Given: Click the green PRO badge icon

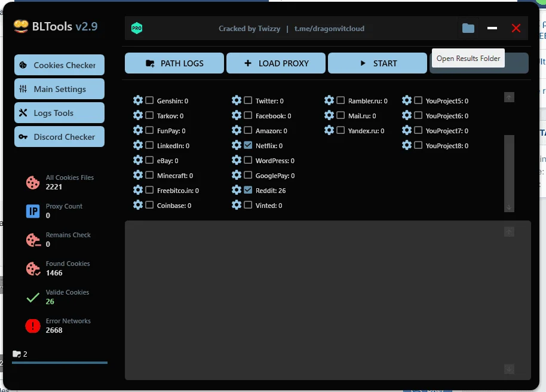Looking at the screenshot, I should (x=137, y=28).
